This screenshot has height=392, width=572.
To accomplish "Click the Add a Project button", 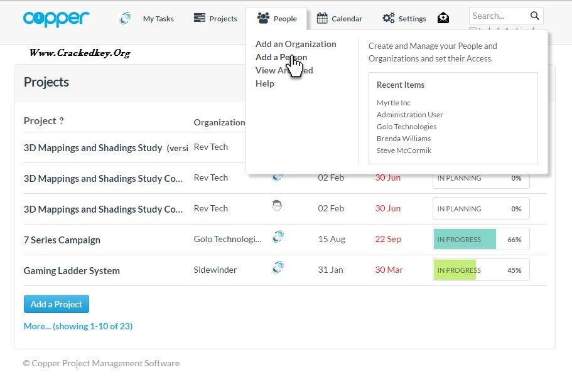I will [56, 304].
